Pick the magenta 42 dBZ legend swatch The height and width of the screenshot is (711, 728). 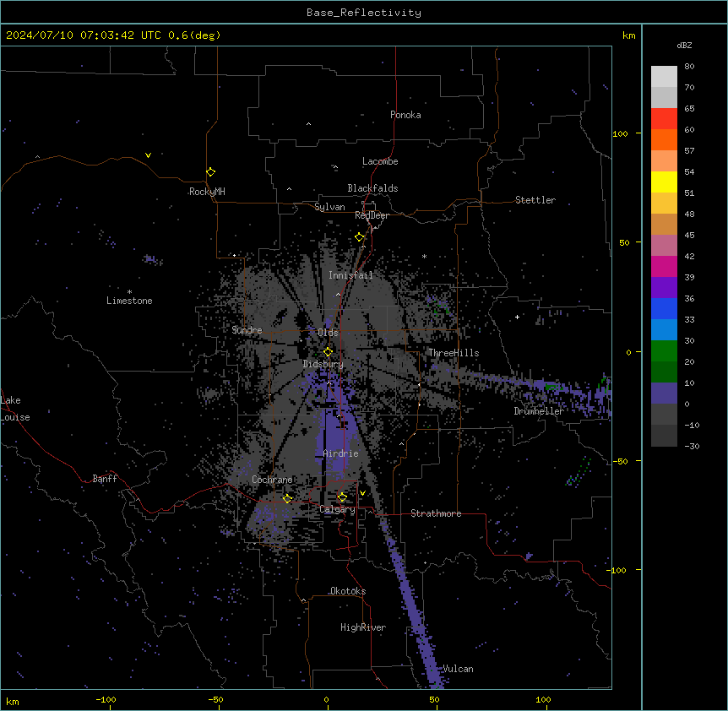[x=664, y=266]
